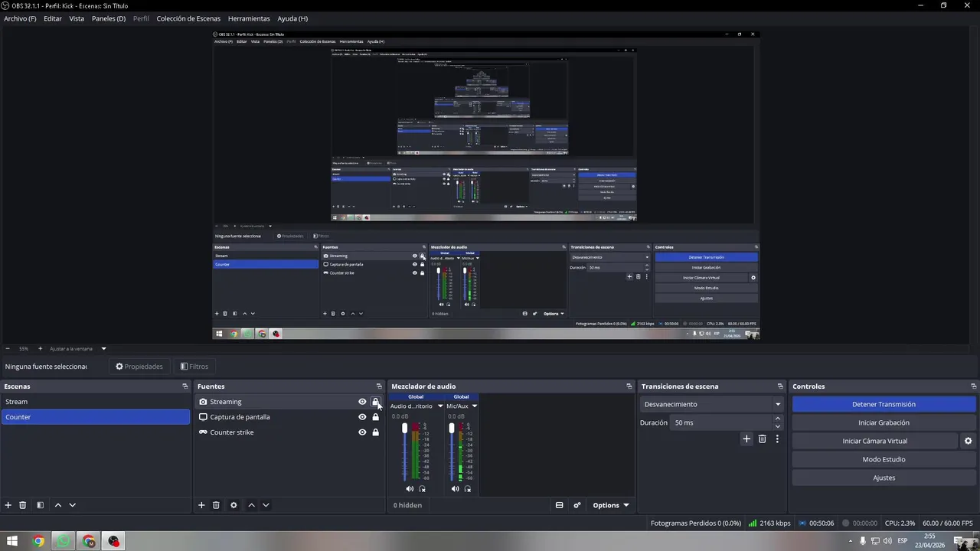This screenshot has width=980, height=551.
Task: Open the Vista menu
Action: 77,18
